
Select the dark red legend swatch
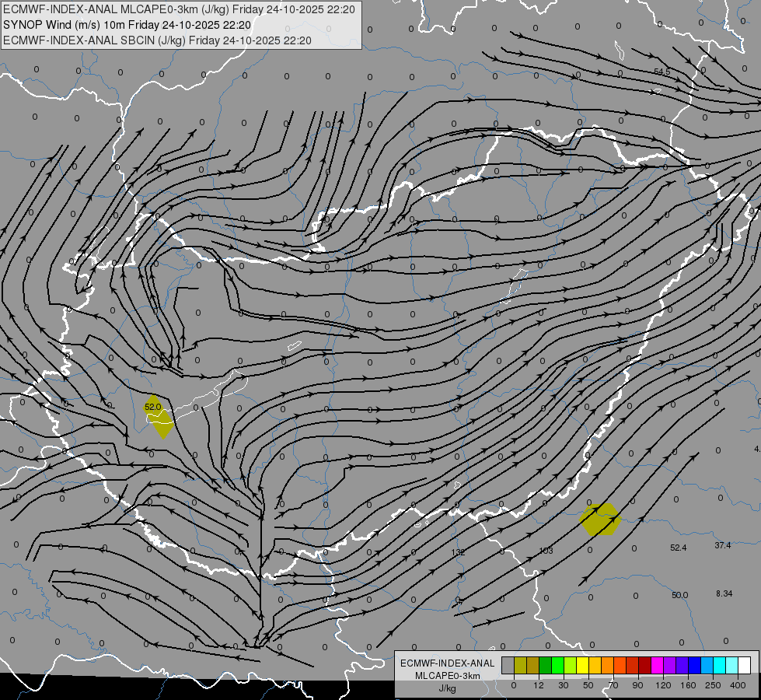(x=644, y=665)
